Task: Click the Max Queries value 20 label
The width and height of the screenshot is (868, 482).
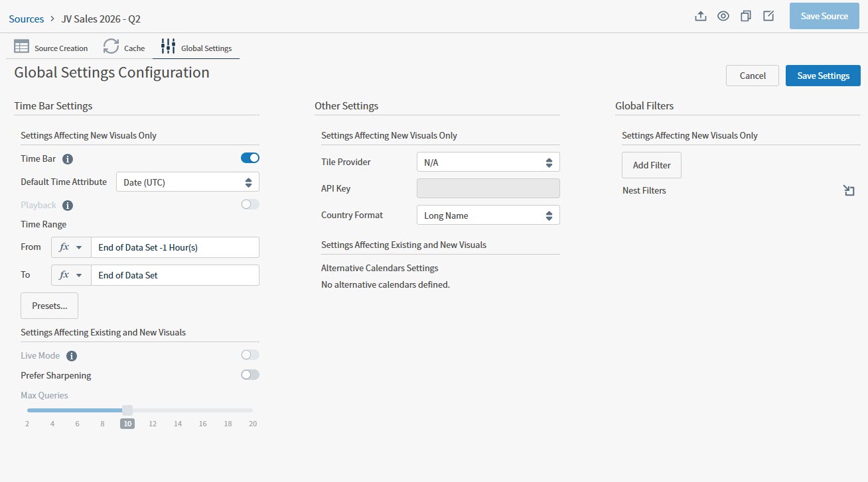Action: click(253, 424)
